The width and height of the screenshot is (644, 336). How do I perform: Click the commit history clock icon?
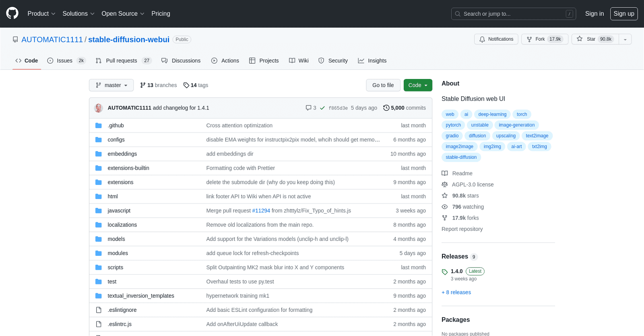(x=386, y=108)
